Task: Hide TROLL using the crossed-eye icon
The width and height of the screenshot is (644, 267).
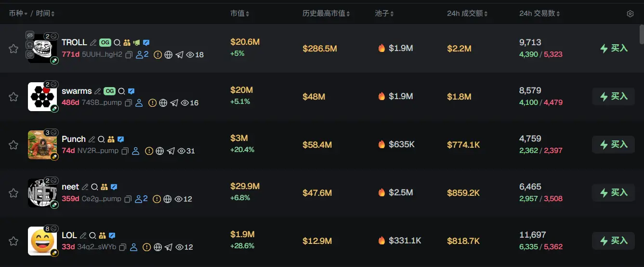Action: pyautogui.click(x=30, y=36)
